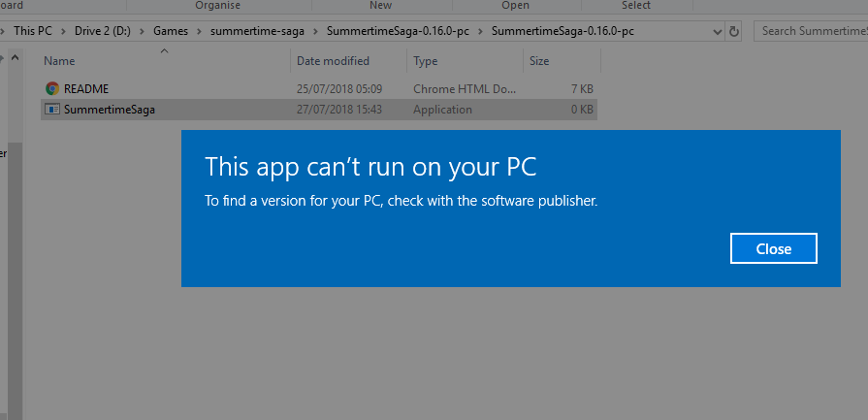Sort files by the Size column
868x420 pixels.
coord(539,61)
